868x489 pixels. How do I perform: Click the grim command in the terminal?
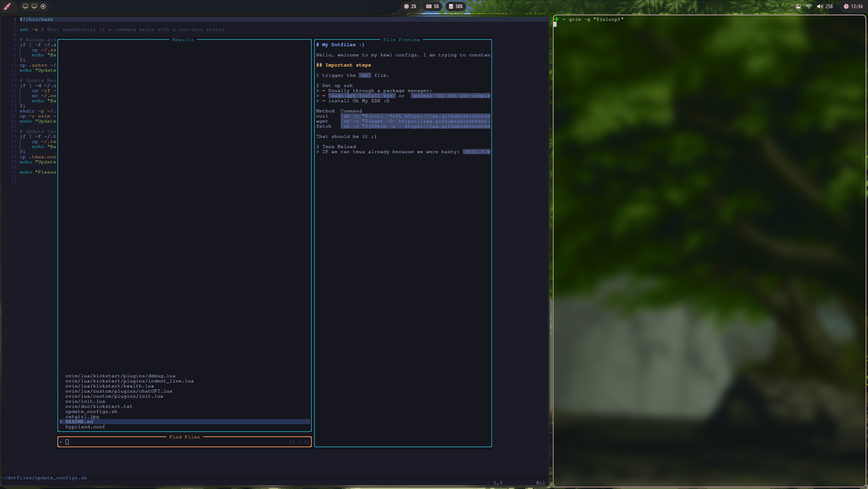click(x=596, y=19)
